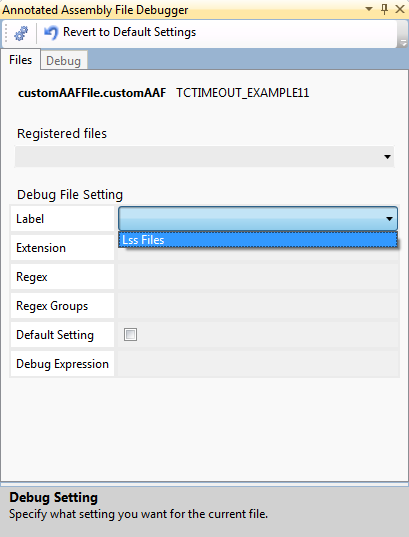Click the gears settings icon in toolbar
The height and width of the screenshot is (537, 409).
[x=21, y=33]
